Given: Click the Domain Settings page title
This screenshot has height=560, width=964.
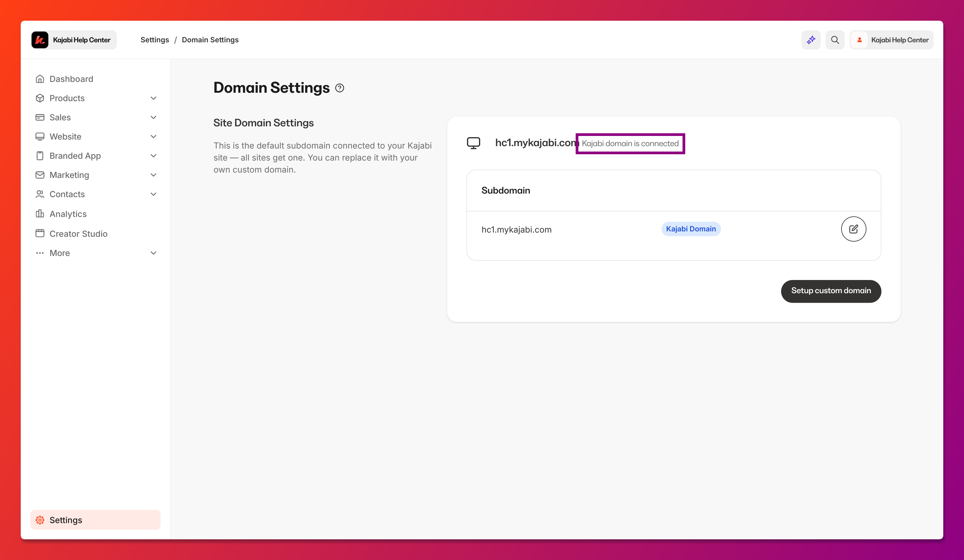Looking at the screenshot, I should 271,88.
